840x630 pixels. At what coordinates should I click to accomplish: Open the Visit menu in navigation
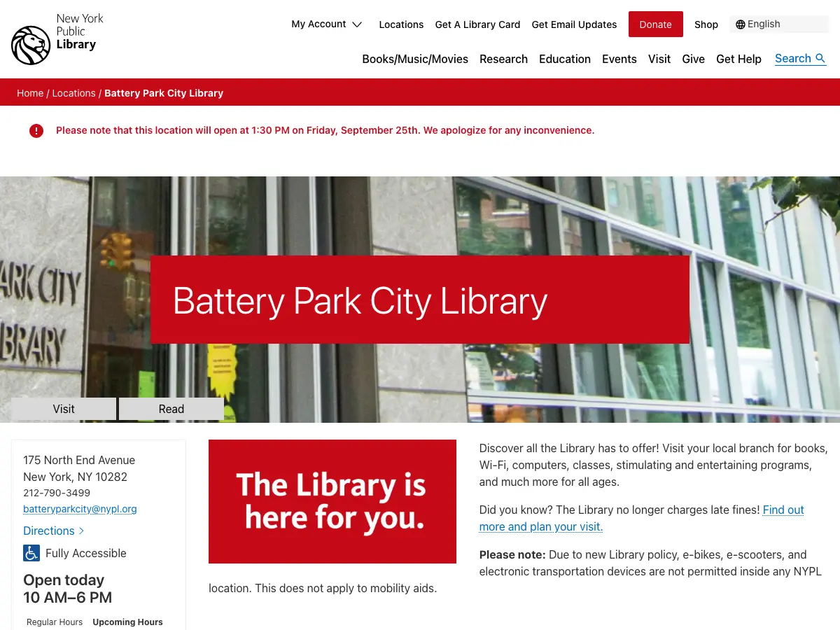pos(659,59)
